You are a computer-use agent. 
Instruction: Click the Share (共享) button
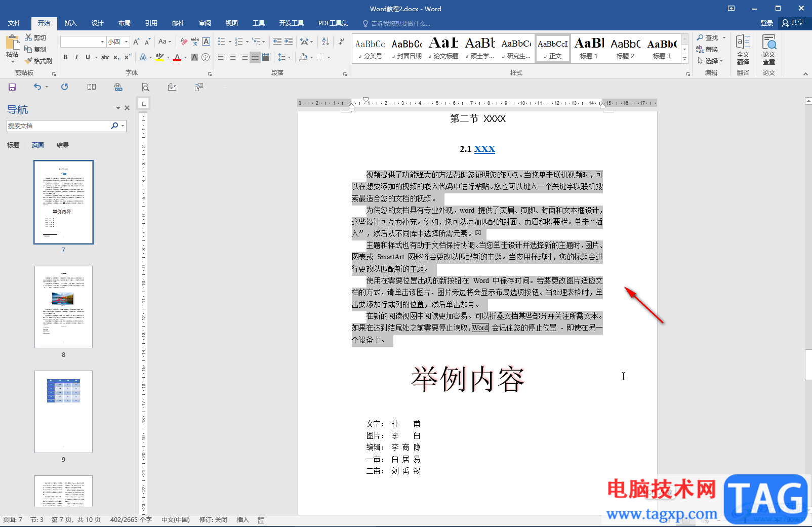click(793, 23)
